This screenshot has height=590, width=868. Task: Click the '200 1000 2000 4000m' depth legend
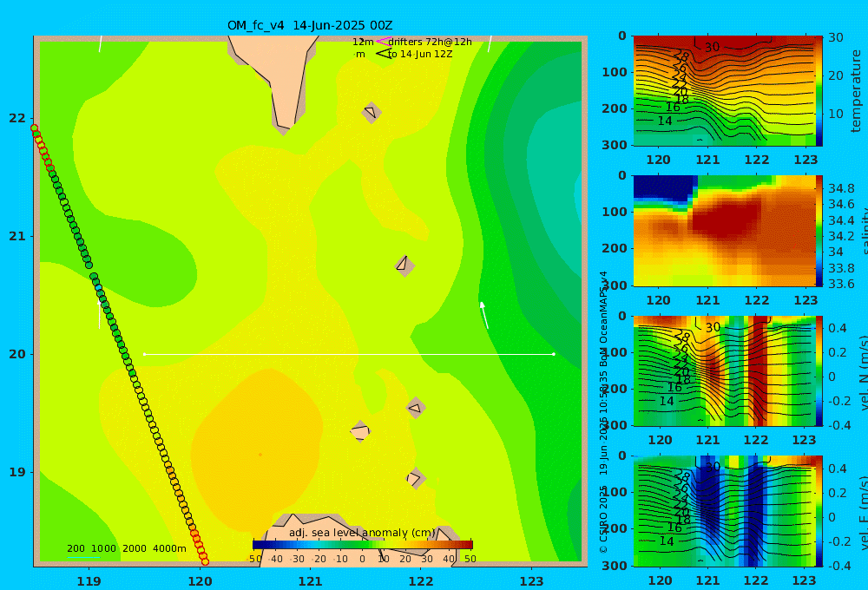127,548
